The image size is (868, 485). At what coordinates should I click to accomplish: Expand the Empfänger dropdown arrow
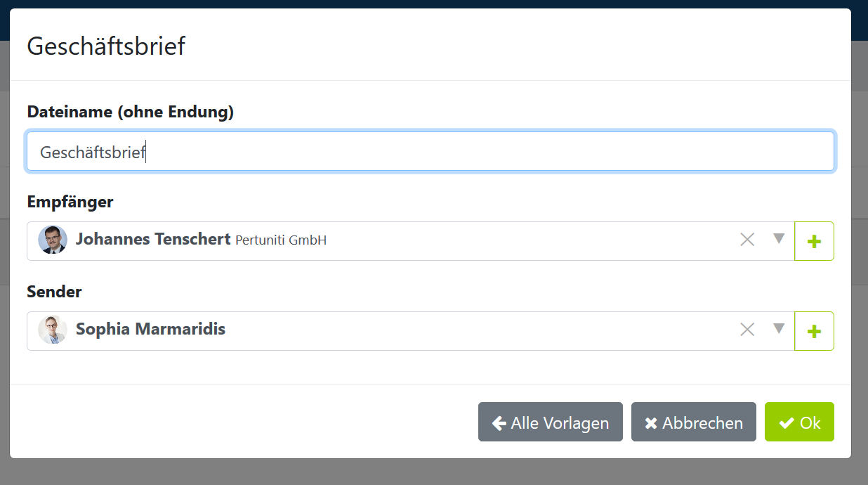[x=778, y=238]
